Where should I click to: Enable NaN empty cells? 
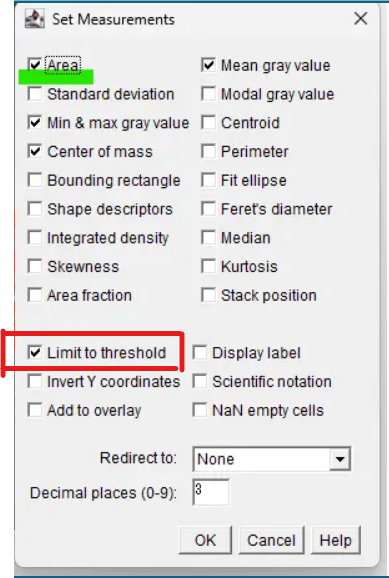(x=199, y=410)
